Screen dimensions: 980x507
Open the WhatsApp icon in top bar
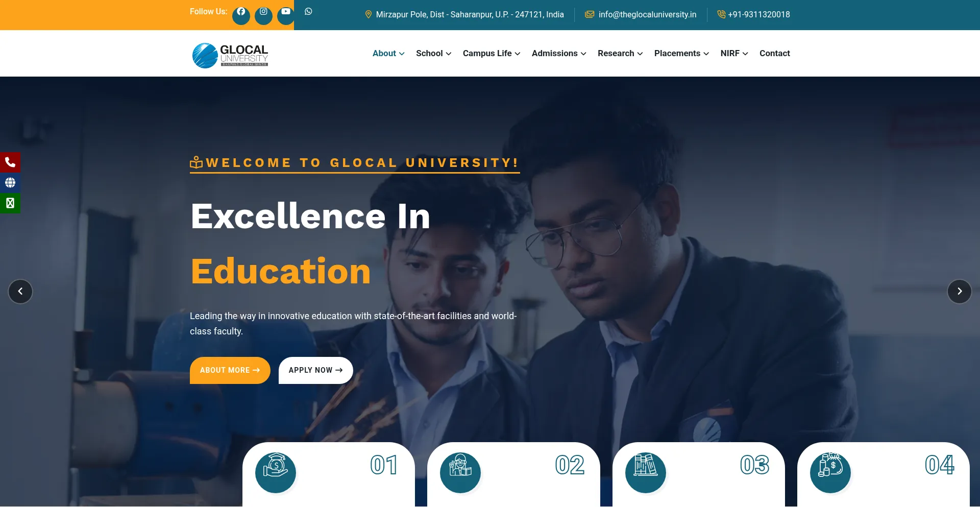308,12
